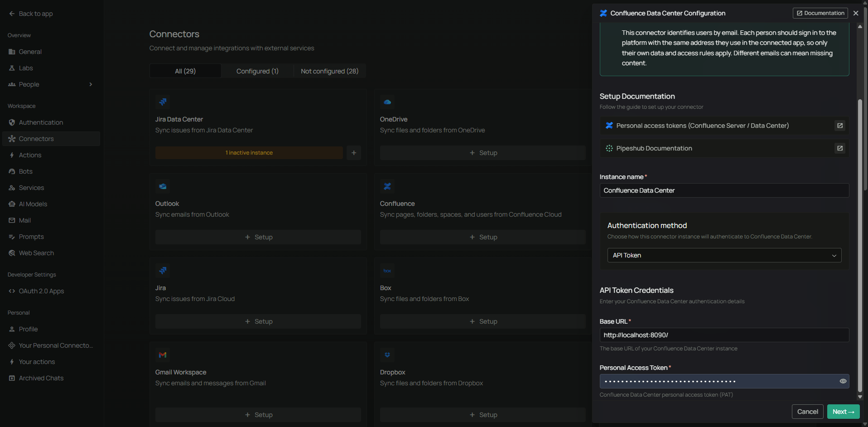
Task: Click the Gmail Workspace card logo
Action: 163,355
